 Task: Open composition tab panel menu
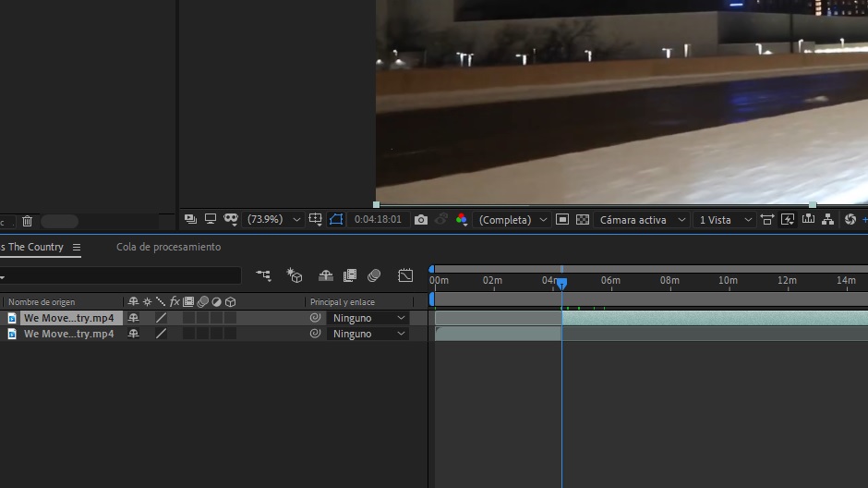tap(77, 247)
